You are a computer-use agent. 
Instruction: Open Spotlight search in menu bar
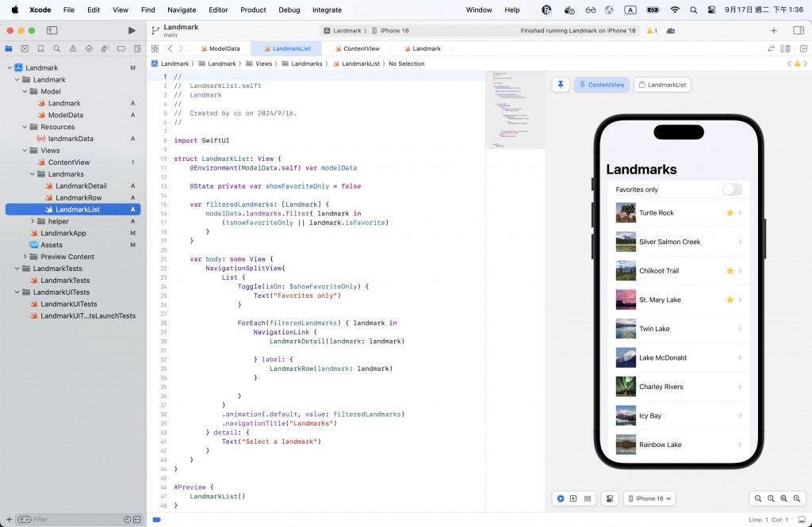pos(693,10)
